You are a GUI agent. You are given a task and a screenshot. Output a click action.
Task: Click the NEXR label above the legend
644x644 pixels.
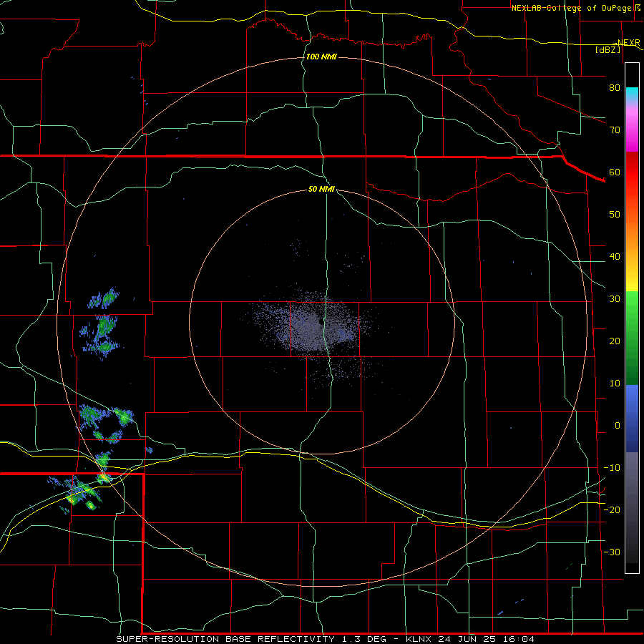pos(628,42)
